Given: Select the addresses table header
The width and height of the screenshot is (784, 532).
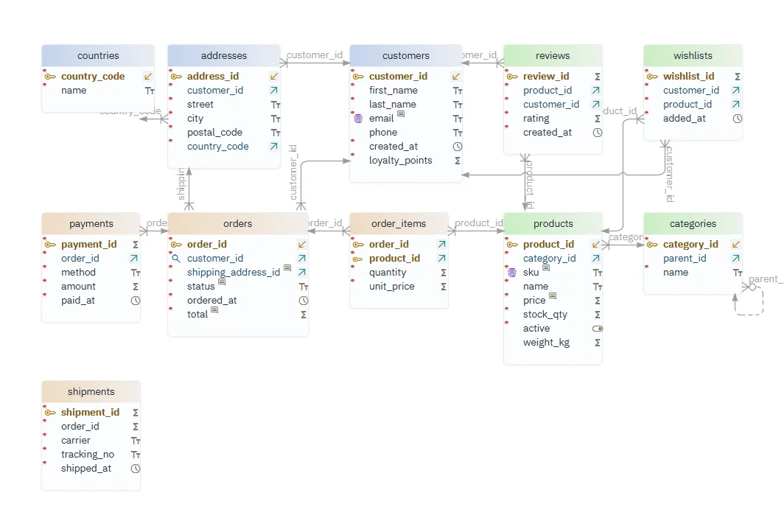Looking at the screenshot, I should point(224,55).
